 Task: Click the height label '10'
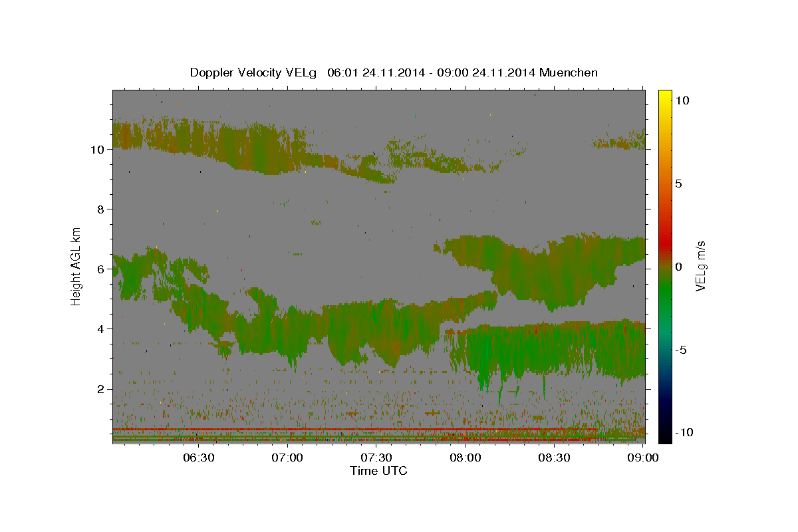96,149
